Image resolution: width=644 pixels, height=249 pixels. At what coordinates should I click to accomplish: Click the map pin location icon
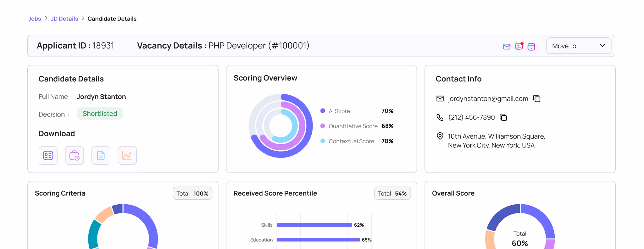(x=440, y=136)
